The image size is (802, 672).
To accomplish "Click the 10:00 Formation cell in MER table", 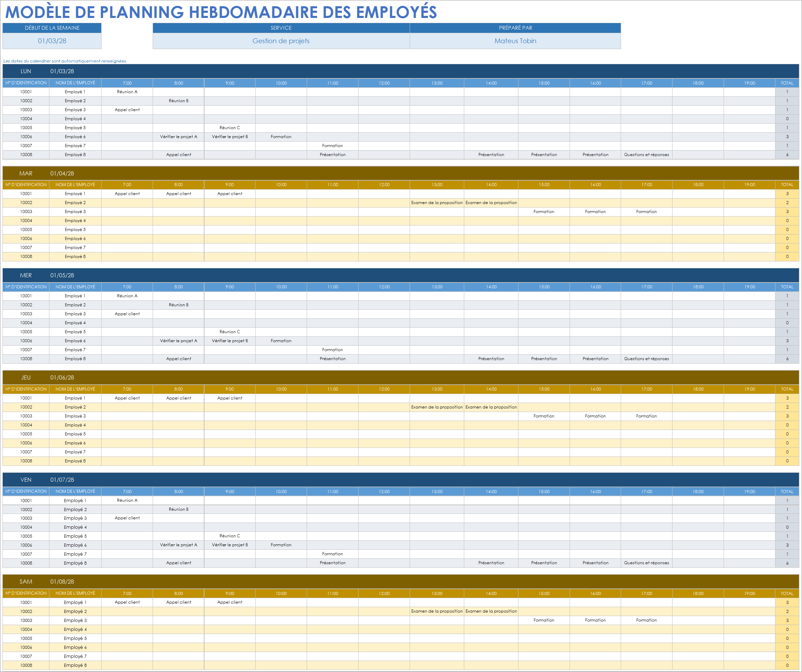I will pyautogui.click(x=281, y=341).
